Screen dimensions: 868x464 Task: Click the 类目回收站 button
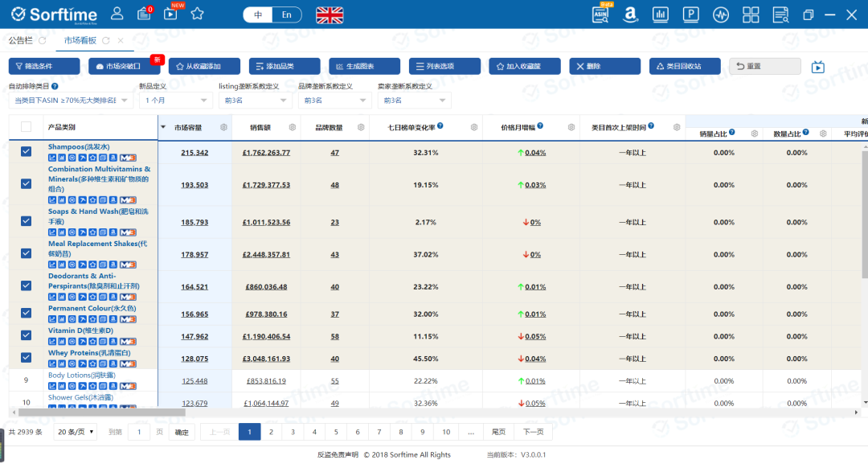[x=685, y=66]
